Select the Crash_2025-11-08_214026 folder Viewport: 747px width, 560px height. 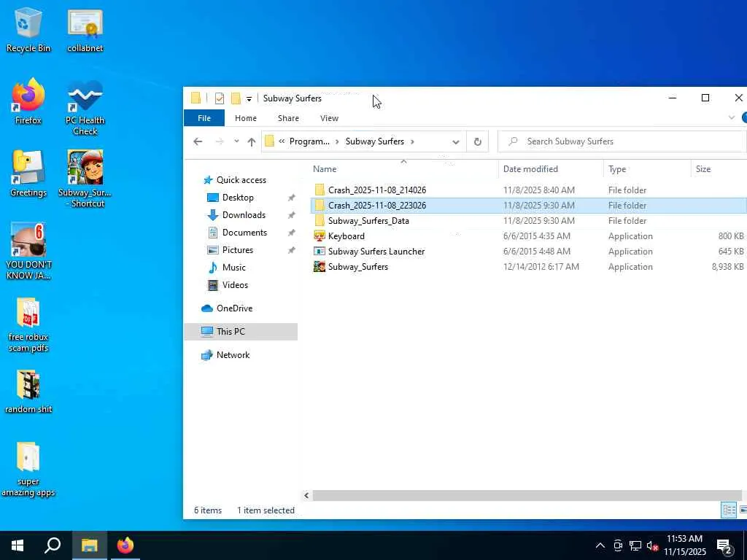(528, 190)
